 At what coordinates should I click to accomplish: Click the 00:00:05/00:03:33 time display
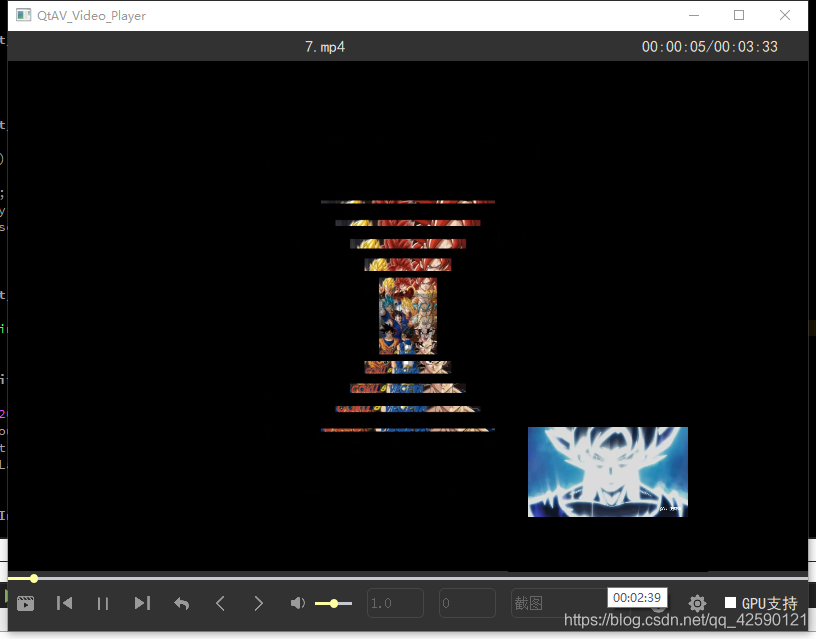710,47
